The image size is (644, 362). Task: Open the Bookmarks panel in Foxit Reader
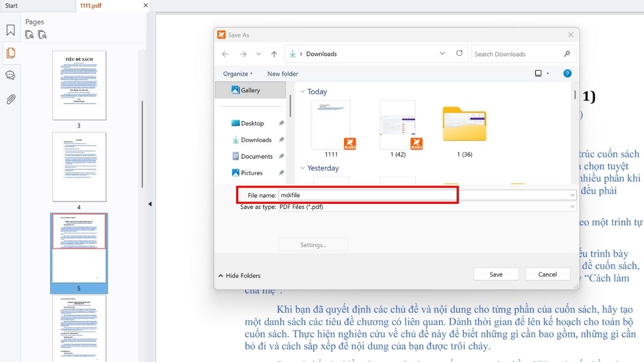[x=10, y=30]
